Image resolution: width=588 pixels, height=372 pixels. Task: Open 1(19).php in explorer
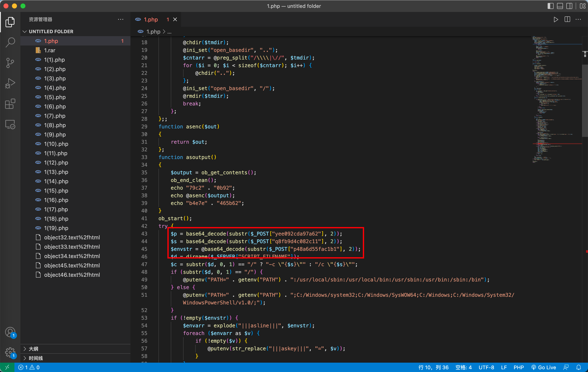75,228
